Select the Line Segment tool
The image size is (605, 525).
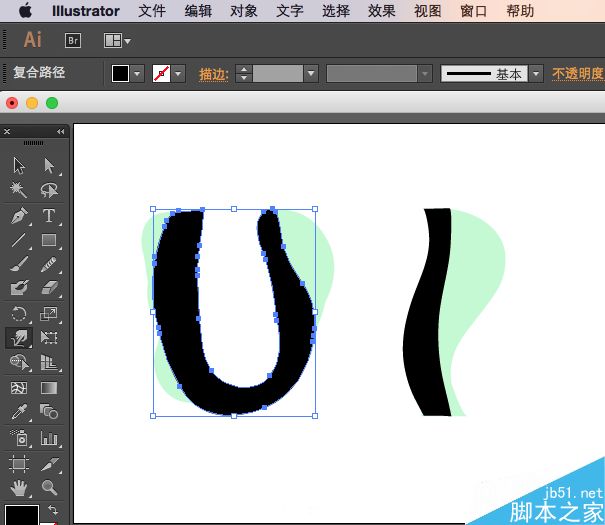[x=19, y=240]
